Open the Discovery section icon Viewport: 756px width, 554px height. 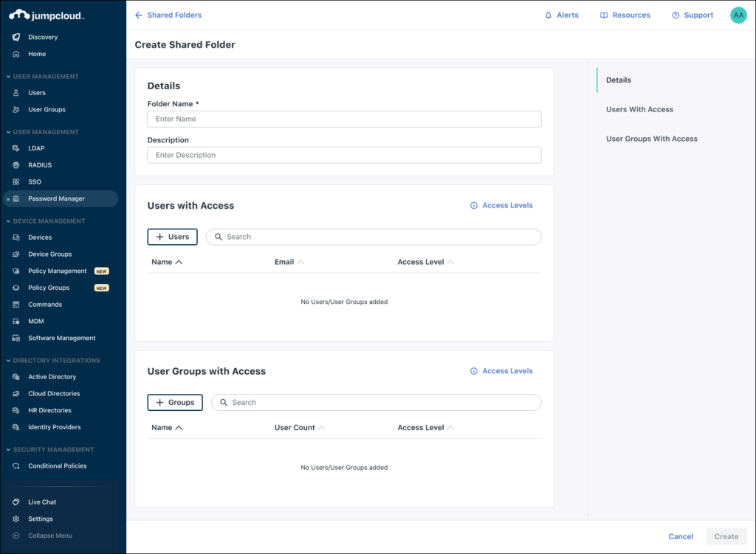[16, 37]
